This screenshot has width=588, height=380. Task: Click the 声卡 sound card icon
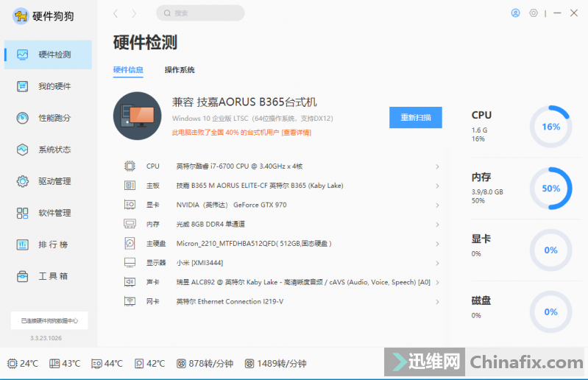(130, 282)
